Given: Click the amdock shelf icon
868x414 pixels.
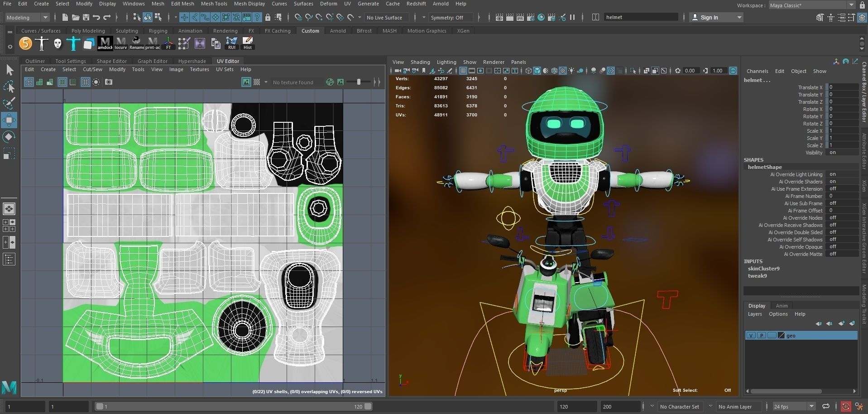Looking at the screenshot, I should (x=105, y=43).
